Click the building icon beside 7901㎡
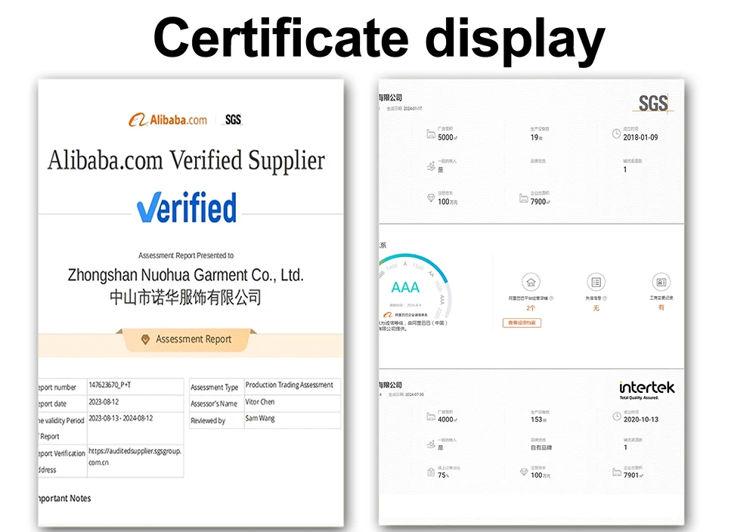This screenshot has height=532, width=756. 617,472
